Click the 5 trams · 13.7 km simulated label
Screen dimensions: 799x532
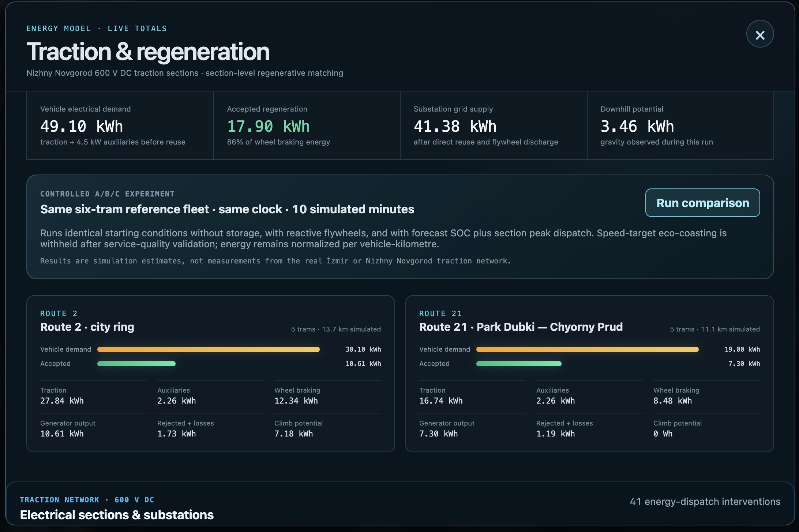click(336, 329)
